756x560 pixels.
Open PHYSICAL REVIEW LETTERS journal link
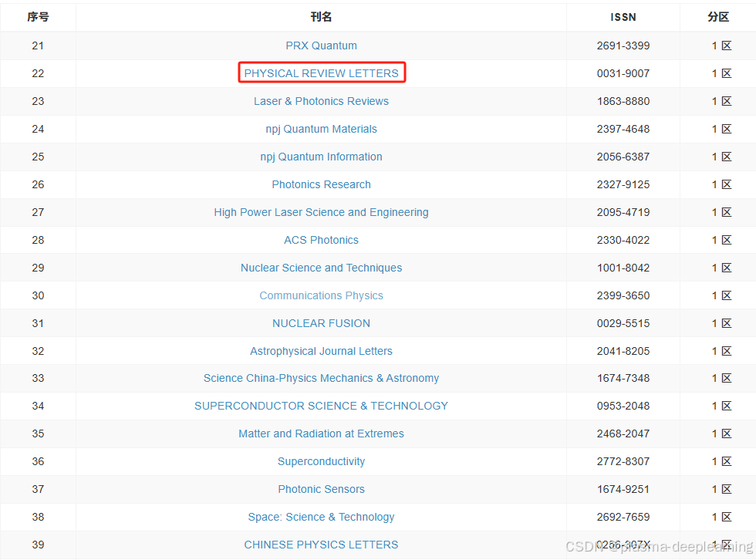pyautogui.click(x=321, y=73)
